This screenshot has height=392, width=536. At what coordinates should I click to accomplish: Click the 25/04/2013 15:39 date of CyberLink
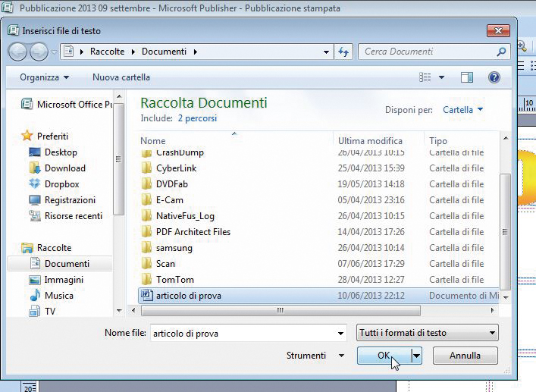tap(371, 168)
